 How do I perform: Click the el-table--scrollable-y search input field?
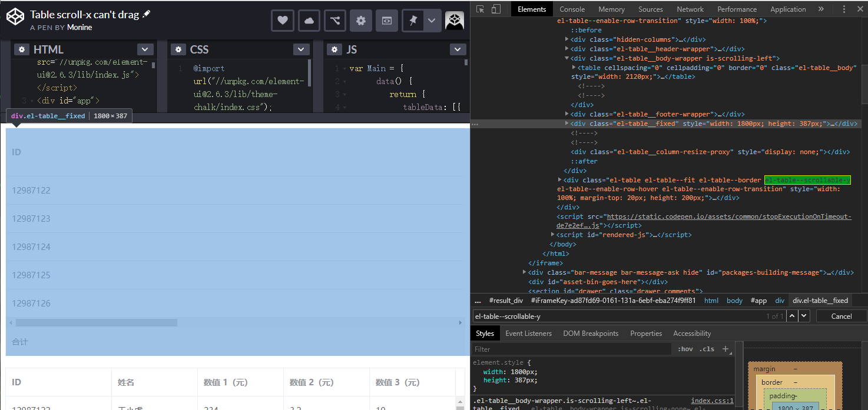click(x=589, y=316)
